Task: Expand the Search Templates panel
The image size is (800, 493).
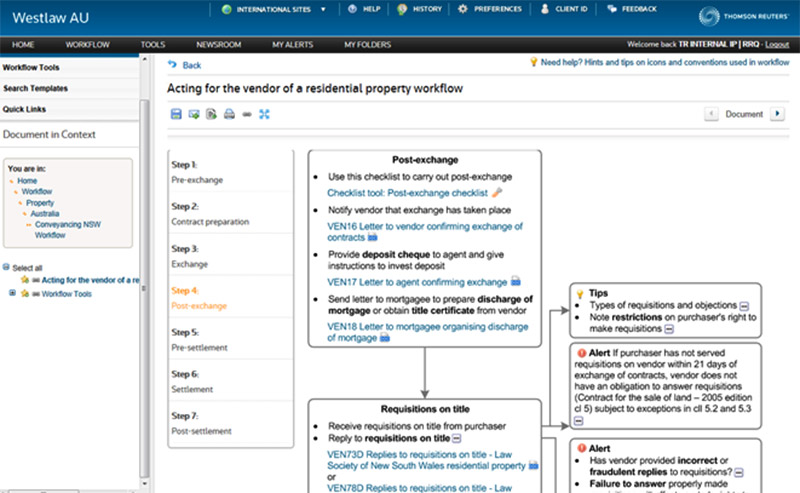Action: (x=36, y=89)
